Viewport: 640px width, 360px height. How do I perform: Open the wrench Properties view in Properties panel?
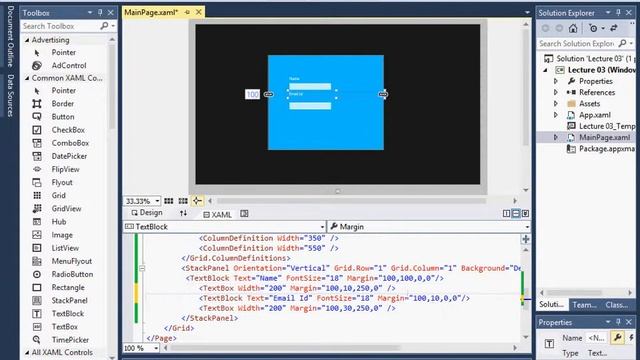tap(617, 338)
